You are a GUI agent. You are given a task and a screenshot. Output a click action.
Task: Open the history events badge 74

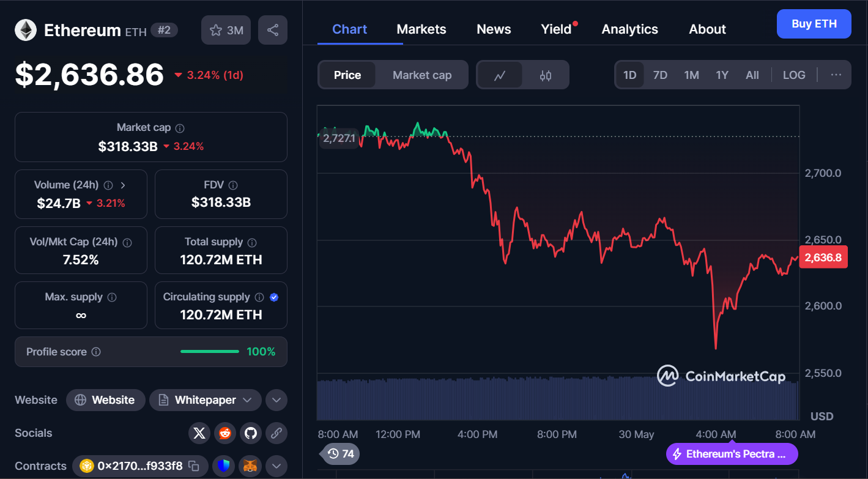341,454
